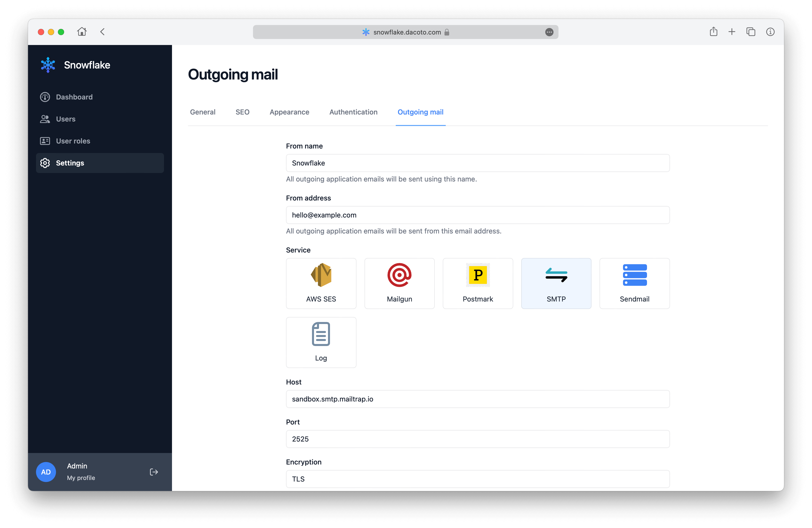Go to Users in sidebar
This screenshot has width=812, height=528.
tap(65, 119)
